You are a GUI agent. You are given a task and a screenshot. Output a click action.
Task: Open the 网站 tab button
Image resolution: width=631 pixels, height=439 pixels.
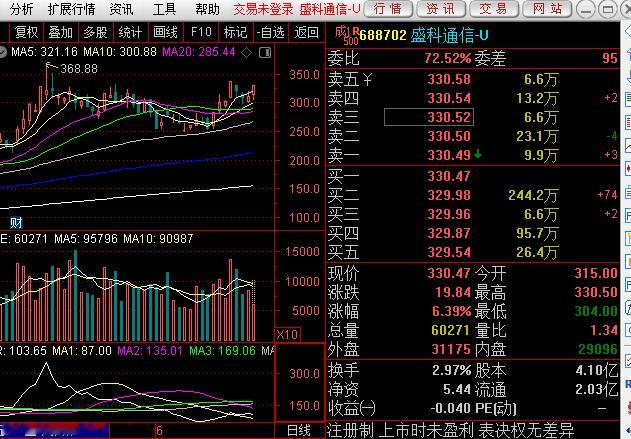click(x=546, y=9)
